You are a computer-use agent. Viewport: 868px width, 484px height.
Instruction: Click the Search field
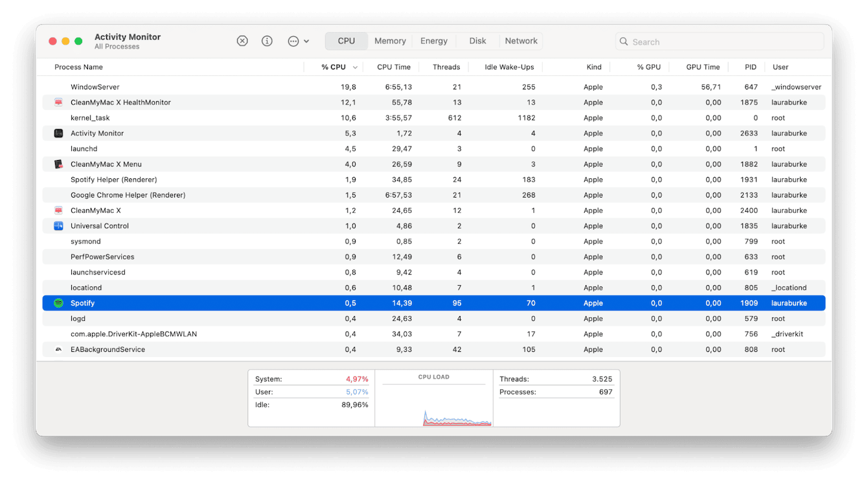(x=719, y=41)
